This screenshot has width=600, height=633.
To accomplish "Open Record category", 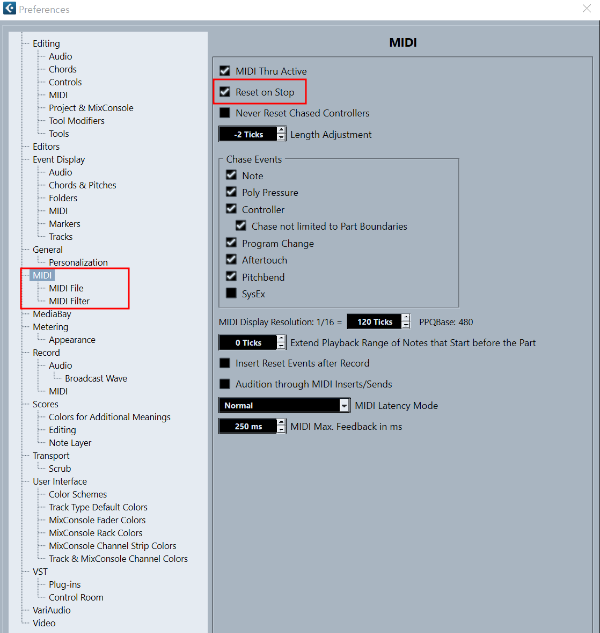I will 46,353.
